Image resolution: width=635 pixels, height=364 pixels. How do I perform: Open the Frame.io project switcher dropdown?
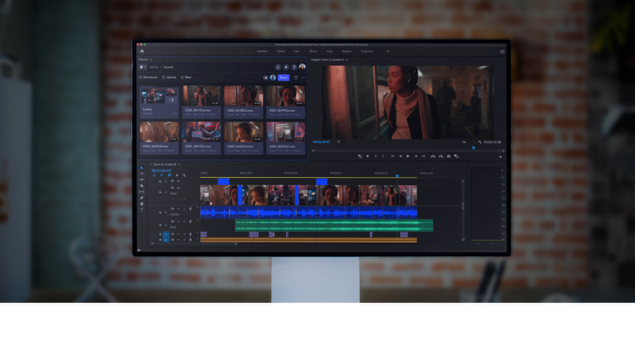pos(142,67)
